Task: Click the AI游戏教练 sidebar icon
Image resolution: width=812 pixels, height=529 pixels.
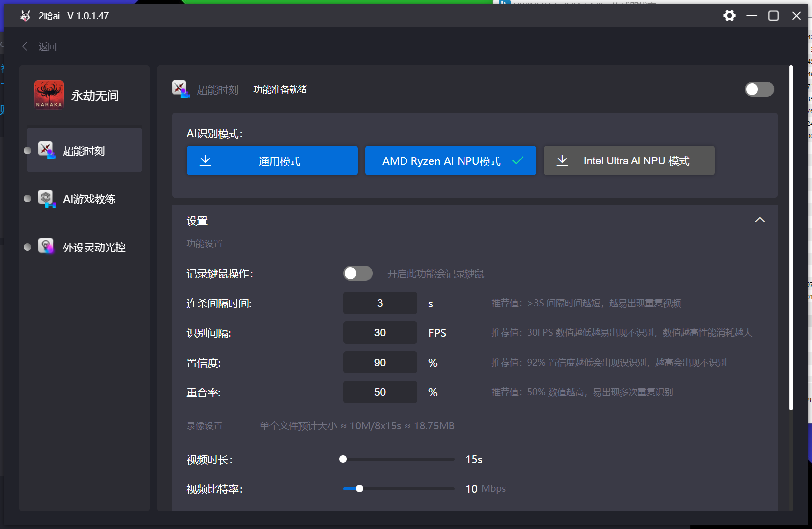Action: tap(47, 199)
